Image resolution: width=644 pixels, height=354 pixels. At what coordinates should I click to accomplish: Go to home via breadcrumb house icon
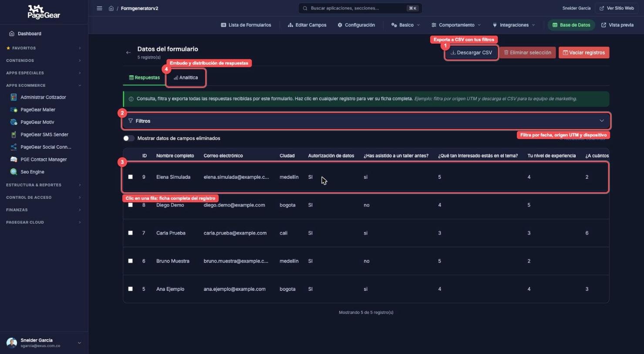point(111,8)
